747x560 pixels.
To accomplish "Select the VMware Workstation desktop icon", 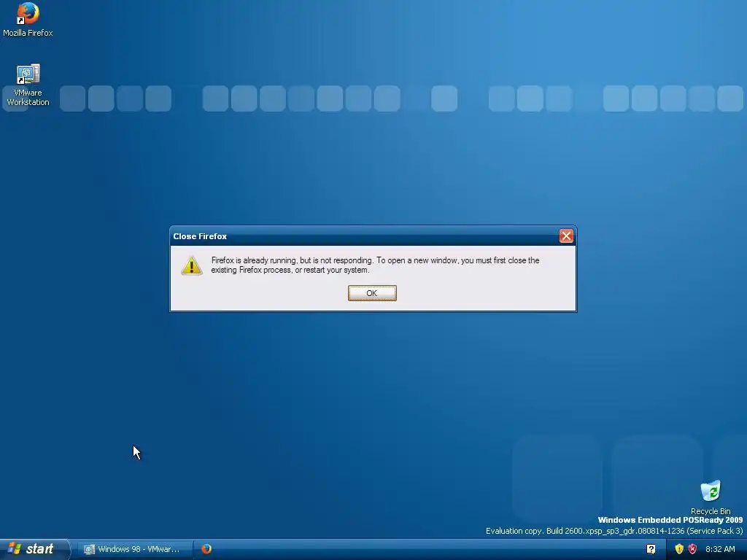I will click(x=28, y=85).
